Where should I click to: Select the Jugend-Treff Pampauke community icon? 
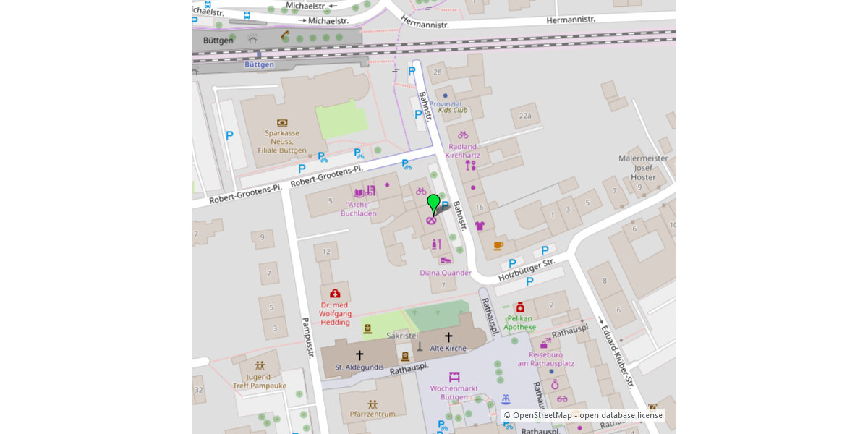click(x=260, y=366)
